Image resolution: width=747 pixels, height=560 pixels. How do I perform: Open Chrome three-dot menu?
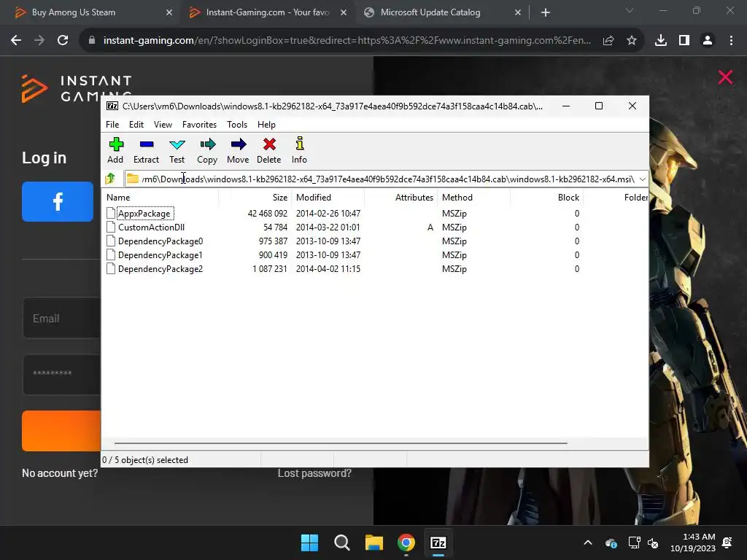click(731, 41)
